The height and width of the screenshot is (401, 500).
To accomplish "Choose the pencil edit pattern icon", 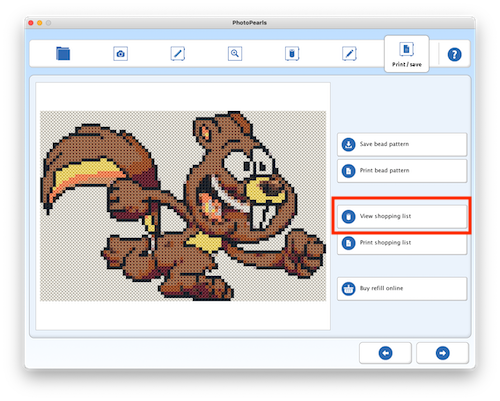I will [x=349, y=54].
